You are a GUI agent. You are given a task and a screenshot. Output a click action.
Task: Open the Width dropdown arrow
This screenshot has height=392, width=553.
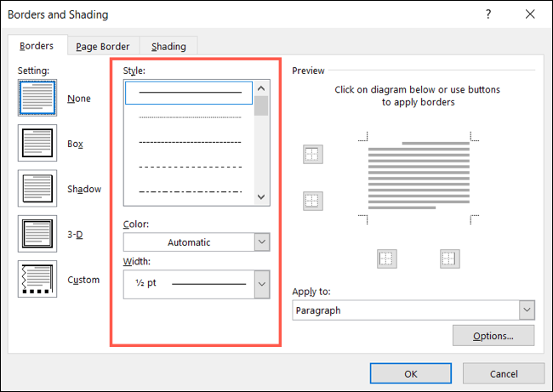coord(262,284)
